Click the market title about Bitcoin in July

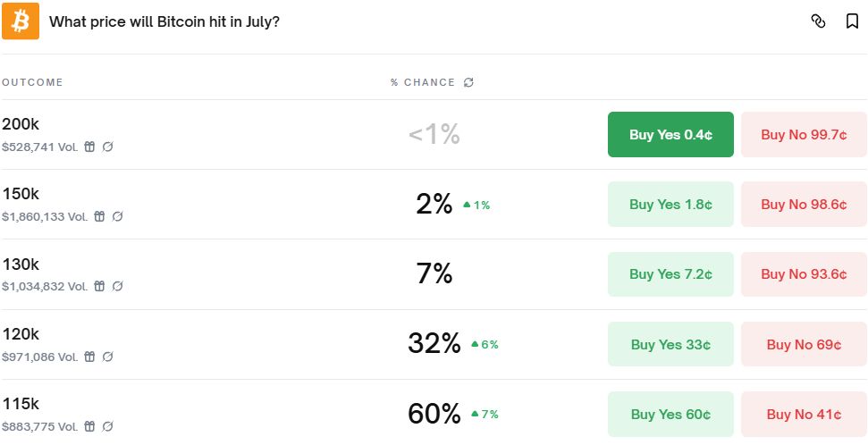click(164, 21)
